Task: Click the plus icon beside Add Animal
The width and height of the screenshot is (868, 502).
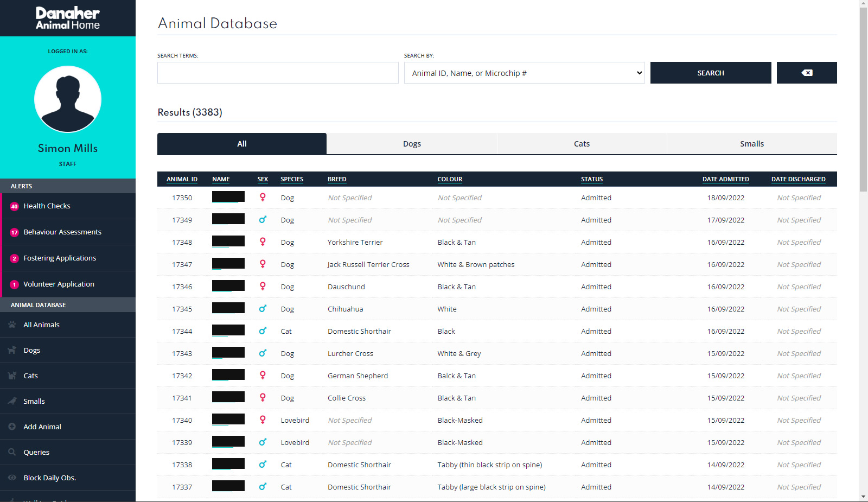Action: coord(12,427)
